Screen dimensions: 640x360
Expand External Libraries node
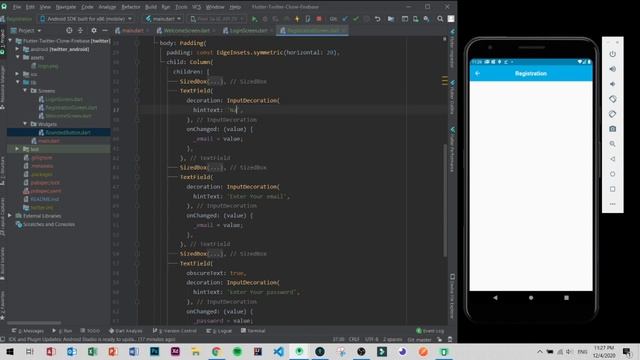pos(10,216)
